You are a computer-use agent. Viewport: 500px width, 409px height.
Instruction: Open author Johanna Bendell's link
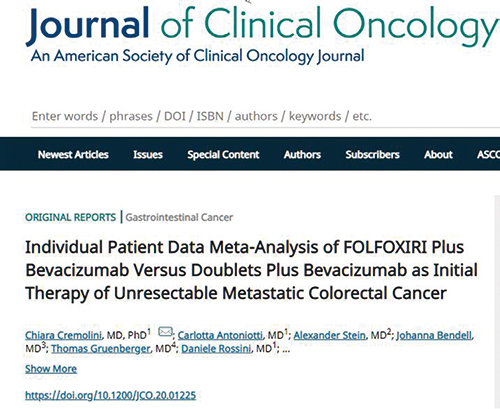pos(434,335)
